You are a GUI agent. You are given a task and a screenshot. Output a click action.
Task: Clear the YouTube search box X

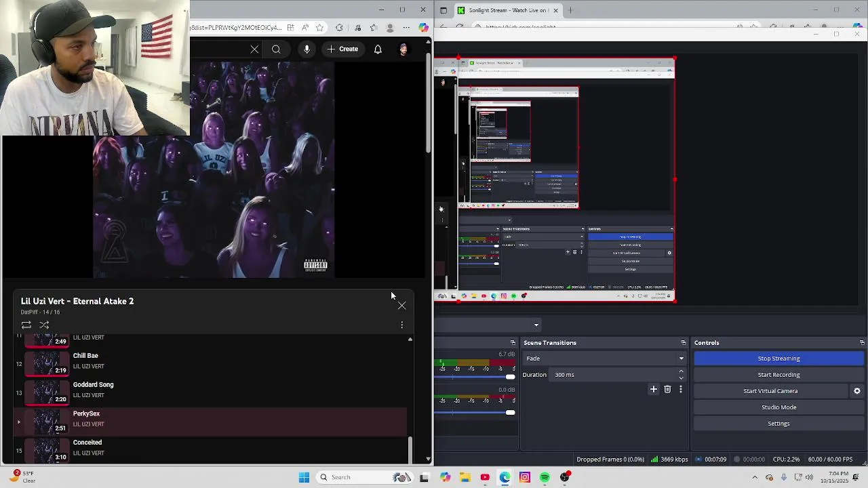(x=254, y=49)
